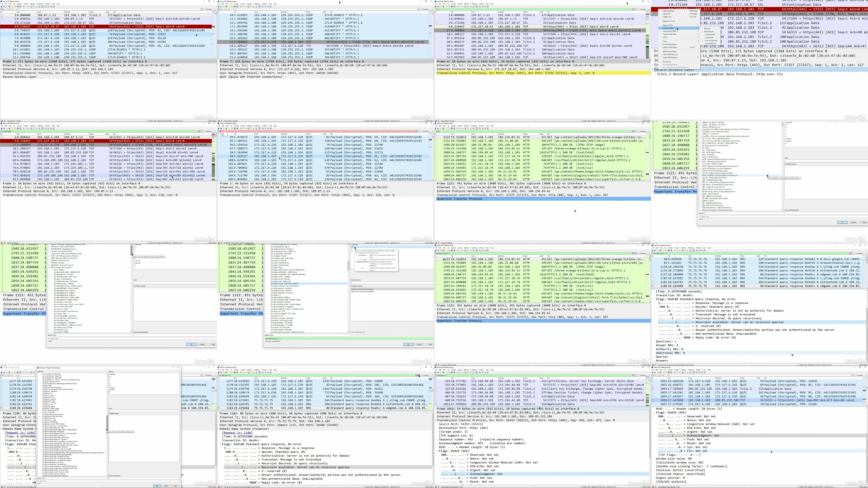This screenshot has height=488, width=868.
Task: Choose Decode As... in the context menu
Action: (679, 62)
